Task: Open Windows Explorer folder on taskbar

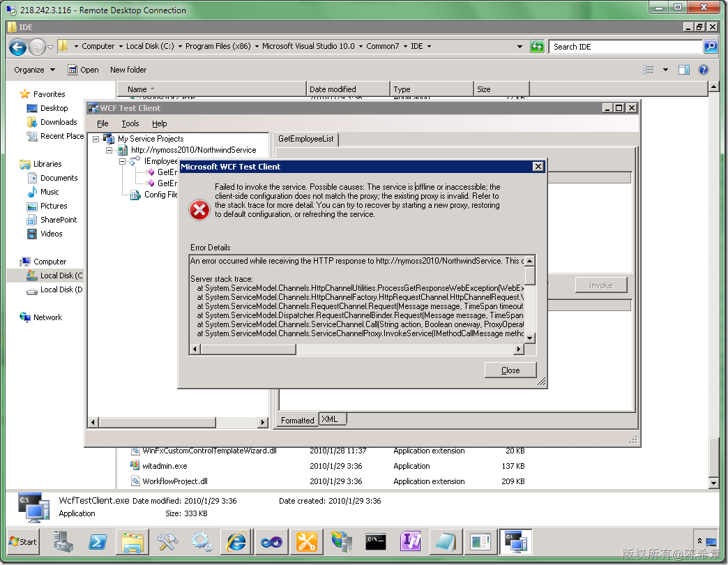Action: [132, 542]
